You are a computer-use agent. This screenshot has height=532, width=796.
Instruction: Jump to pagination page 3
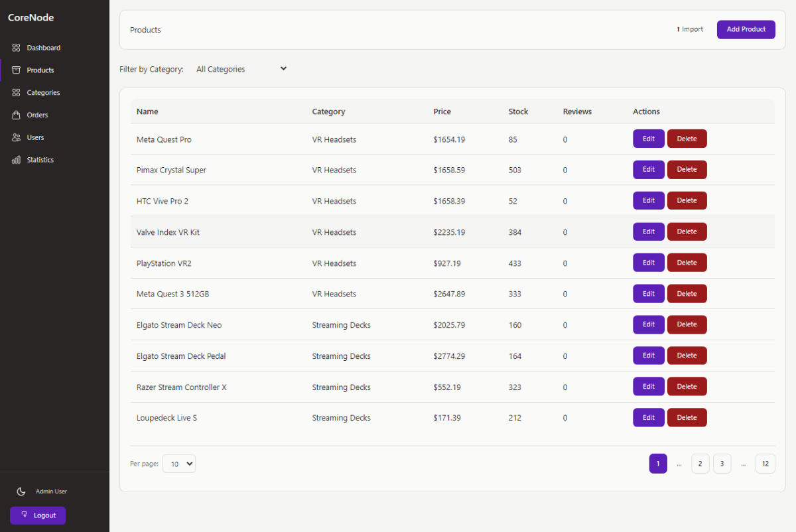(x=722, y=464)
